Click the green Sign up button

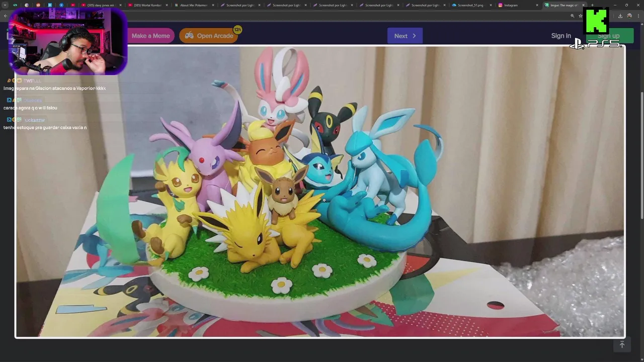[609, 36]
